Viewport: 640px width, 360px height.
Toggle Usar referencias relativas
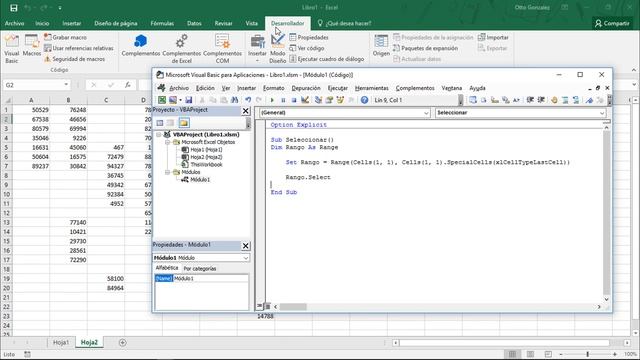79,48
